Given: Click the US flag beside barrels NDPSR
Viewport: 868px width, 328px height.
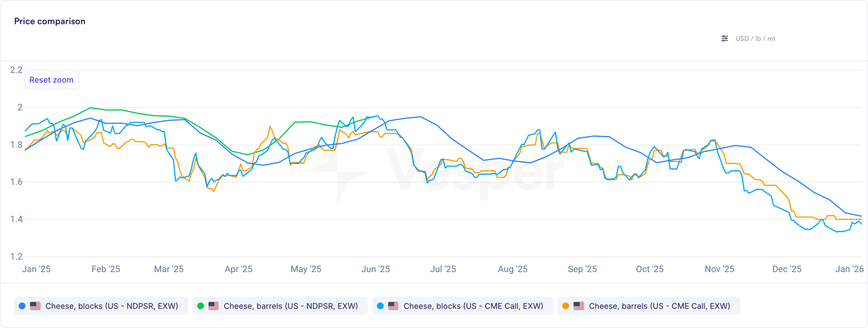Looking at the screenshot, I should pos(214,306).
